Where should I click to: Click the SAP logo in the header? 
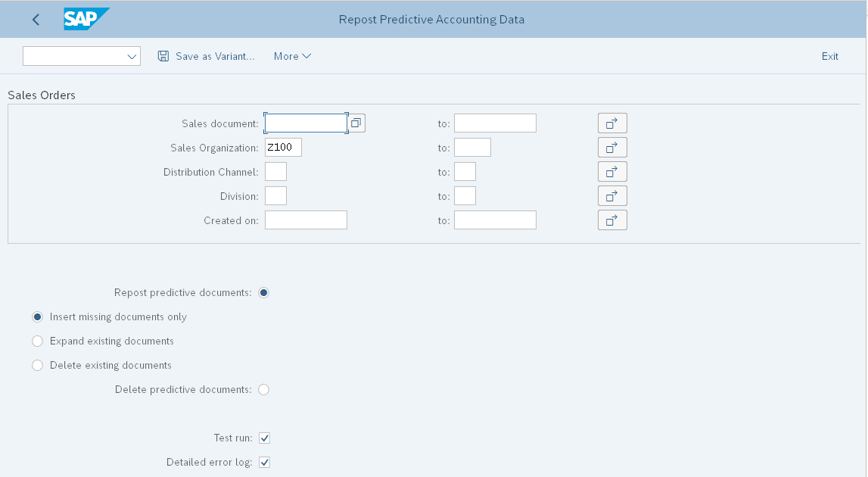(86, 19)
